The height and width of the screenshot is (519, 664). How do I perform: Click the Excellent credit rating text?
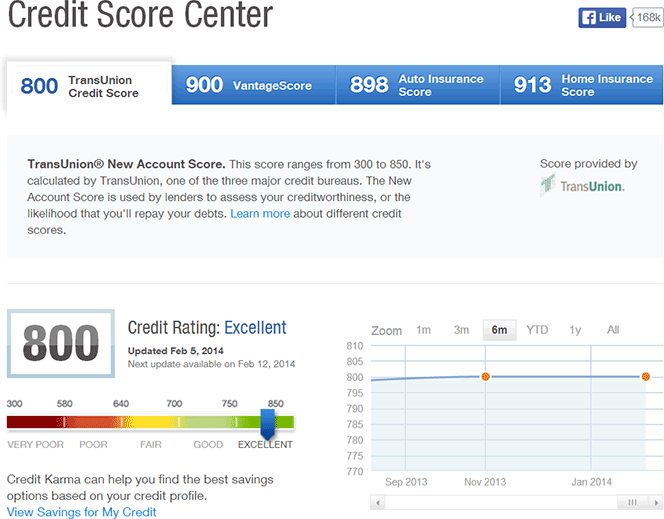[x=255, y=328]
